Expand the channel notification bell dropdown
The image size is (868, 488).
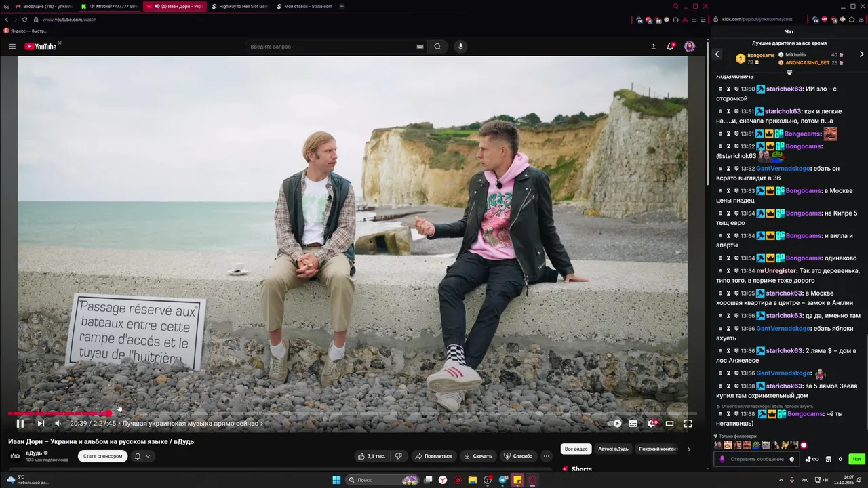pos(142,456)
